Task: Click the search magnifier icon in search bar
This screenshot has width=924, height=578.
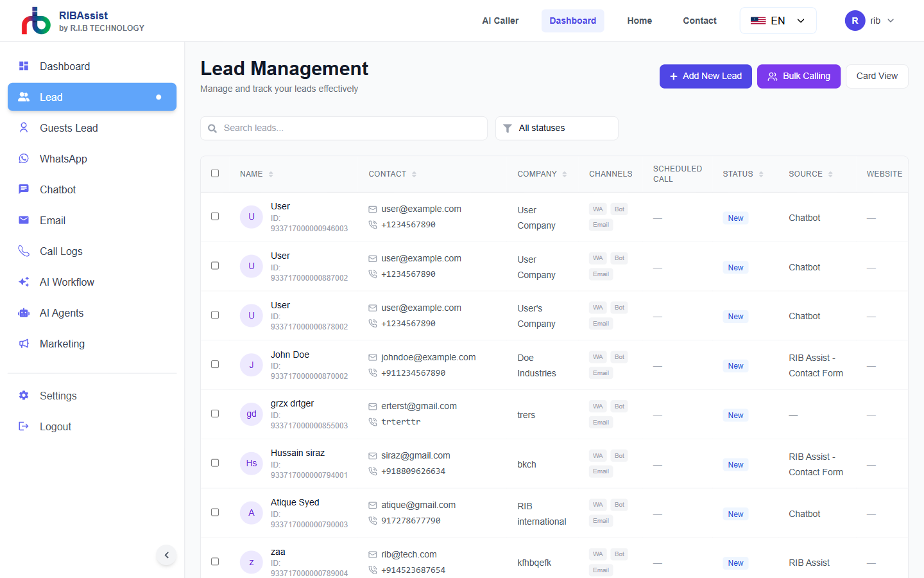Action: pyautogui.click(x=212, y=128)
